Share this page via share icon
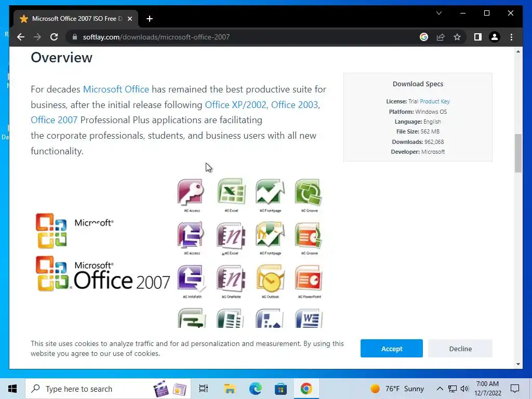The height and width of the screenshot is (399, 532). [441, 37]
